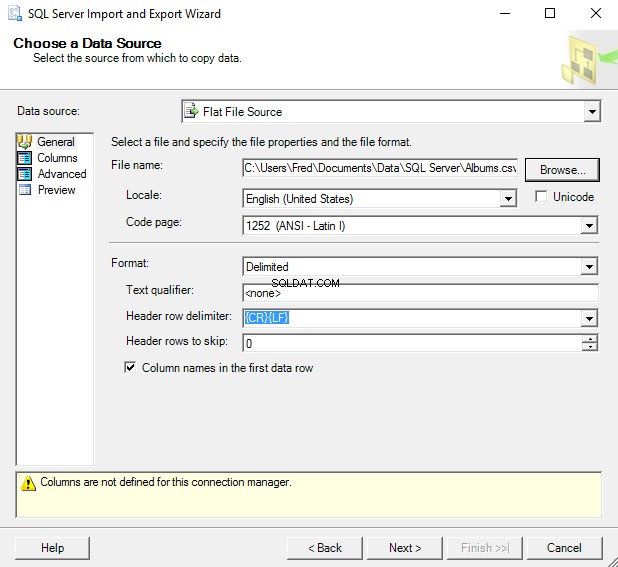This screenshot has width=618, height=567.
Task: Increase Header rows to skip value
Action: point(590,339)
